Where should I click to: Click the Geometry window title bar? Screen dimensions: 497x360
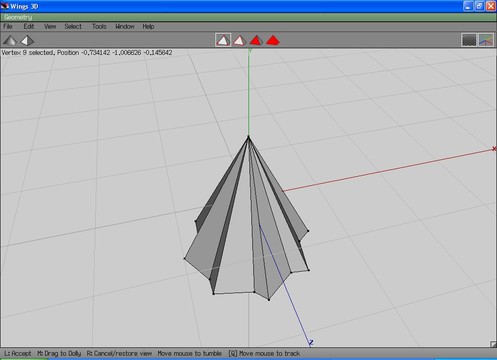[x=248, y=17]
